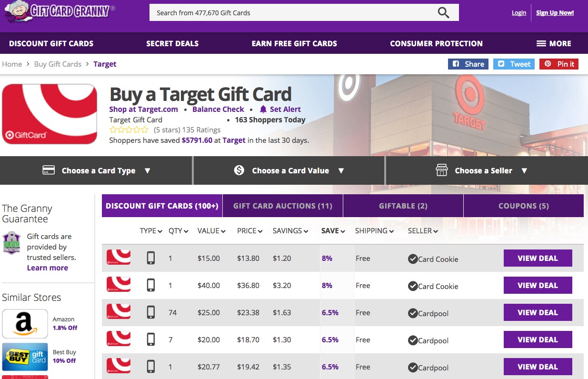Open the Shop at Target.com link
Image resolution: width=588 pixels, height=379 pixels.
coord(144,109)
